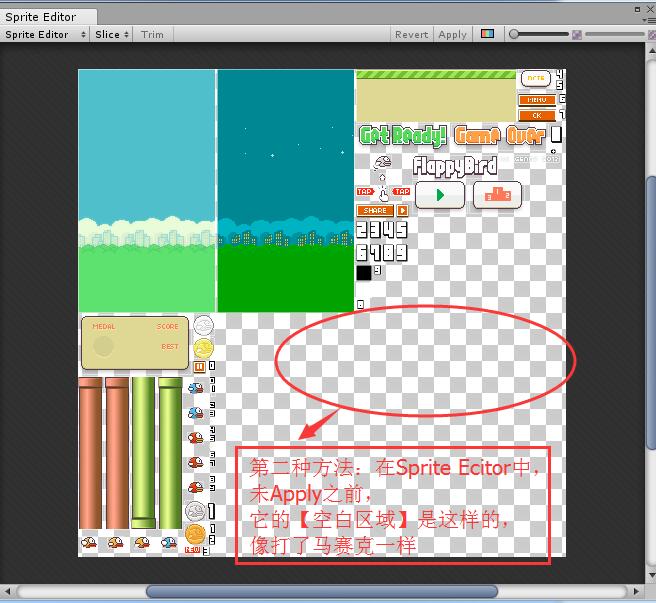Viewport: 656px width, 603px height.
Task: Click the Apply button
Action: tap(453, 34)
